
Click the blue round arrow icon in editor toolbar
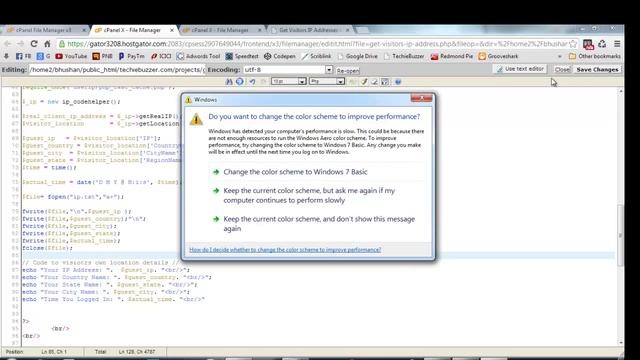pos(240,82)
